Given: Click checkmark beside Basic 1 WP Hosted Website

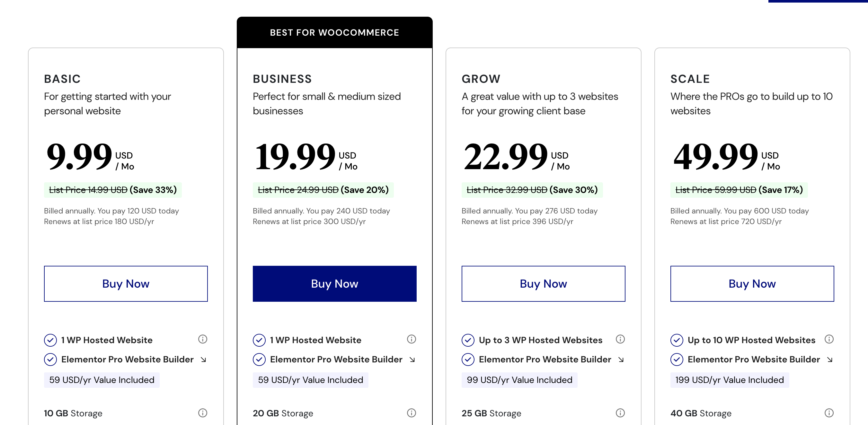Looking at the screenshot, I should click(x=50, y=340).
